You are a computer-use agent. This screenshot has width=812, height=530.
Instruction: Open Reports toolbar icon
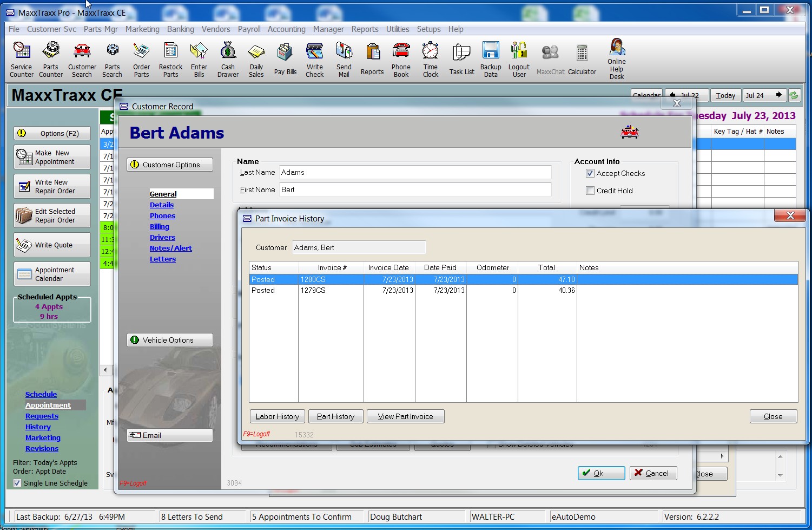(x=372, y=60)
